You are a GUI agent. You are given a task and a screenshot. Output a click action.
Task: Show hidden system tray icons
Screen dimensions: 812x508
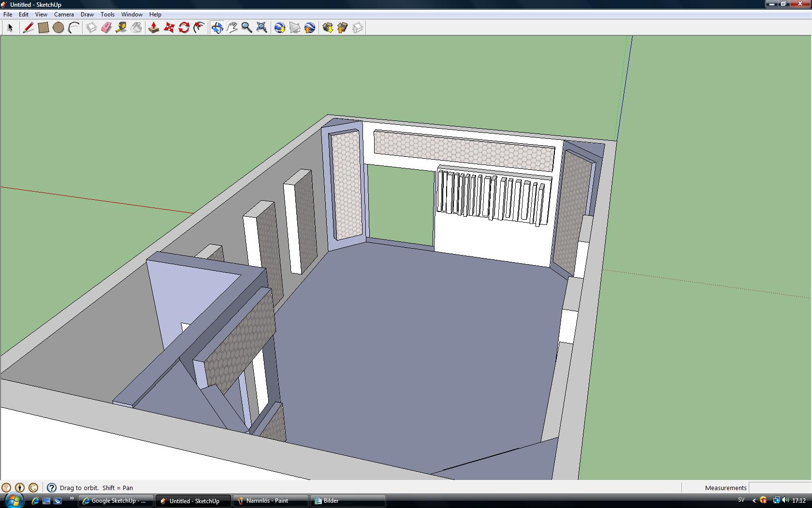[754, 501]
